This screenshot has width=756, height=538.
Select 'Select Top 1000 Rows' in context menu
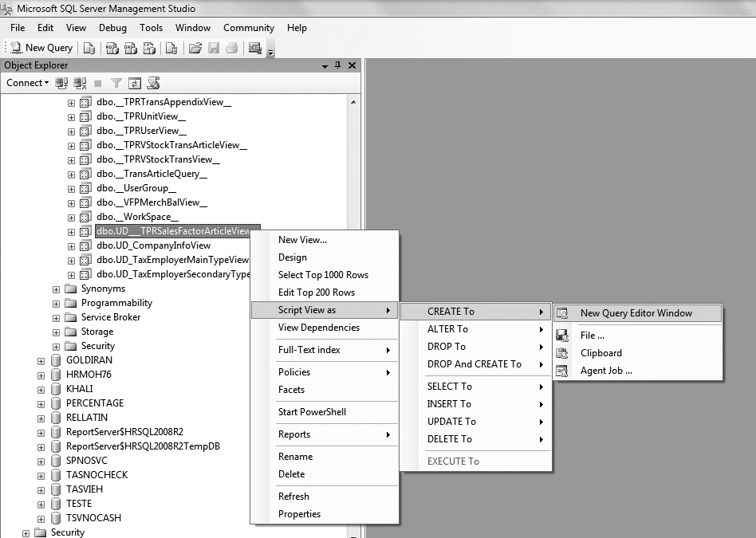click(x=323, y=275)
